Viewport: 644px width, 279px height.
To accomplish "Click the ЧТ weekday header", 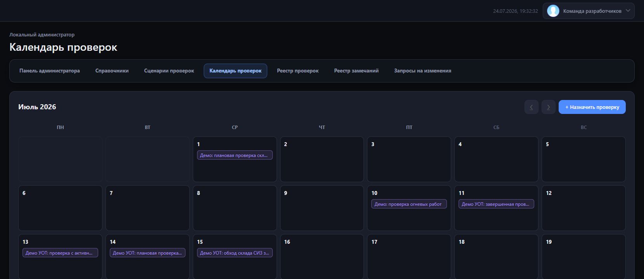I will [x=322, y=127].
